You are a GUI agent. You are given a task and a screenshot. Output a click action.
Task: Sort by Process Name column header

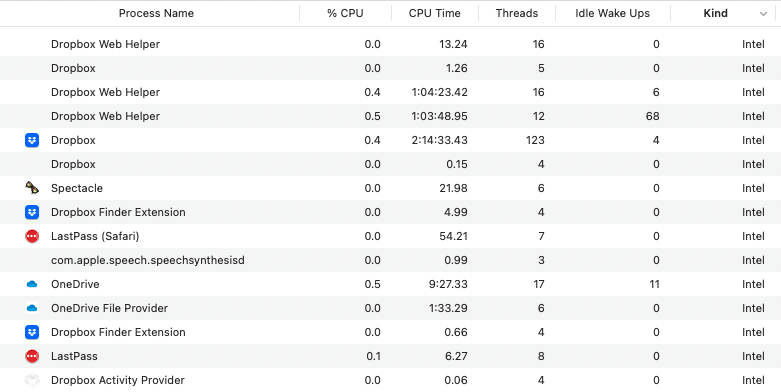pyautogui.click(x=156, y=13)
